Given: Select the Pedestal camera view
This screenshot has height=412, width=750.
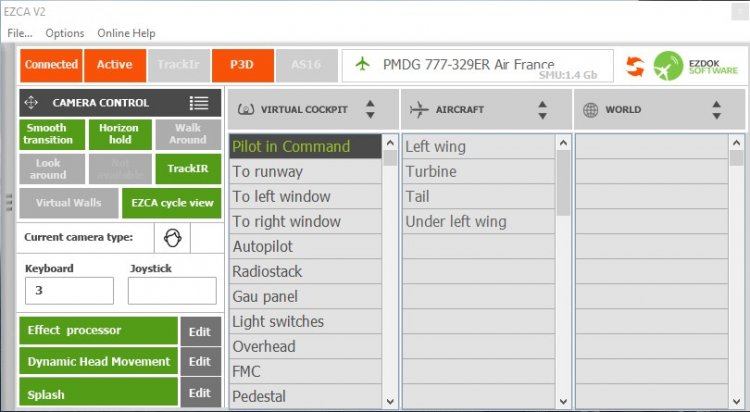Looking at the screenshot, I should 305,396.
